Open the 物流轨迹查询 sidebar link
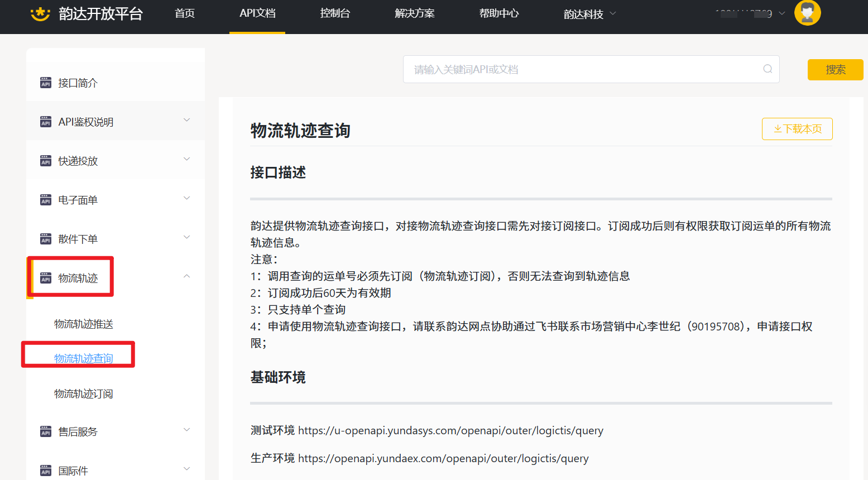Screen dimensions: 868x480 (84, 358)
